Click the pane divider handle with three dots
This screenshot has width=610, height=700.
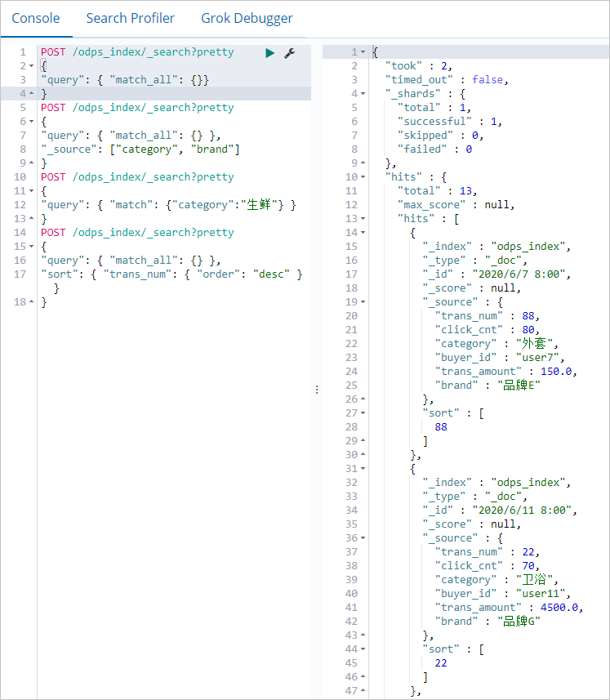coord(317,390)
